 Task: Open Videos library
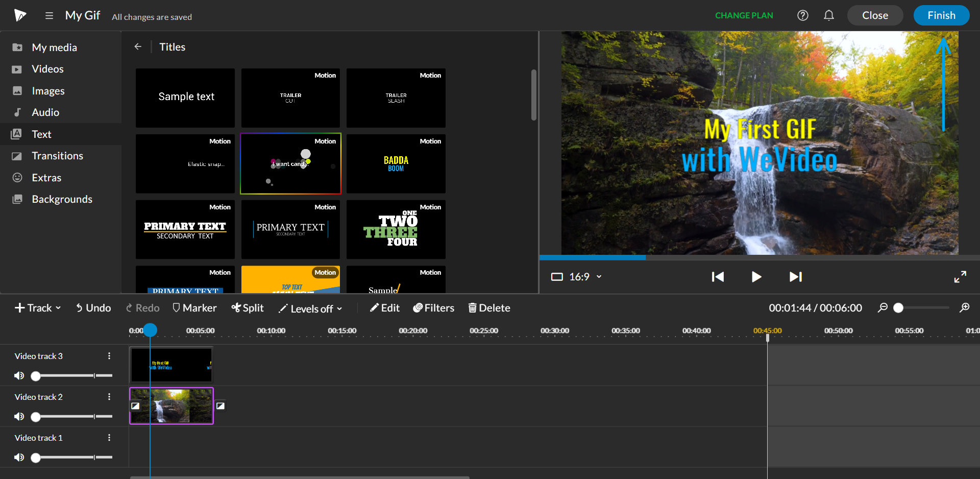pyautogui.click(x=61, y=69)
